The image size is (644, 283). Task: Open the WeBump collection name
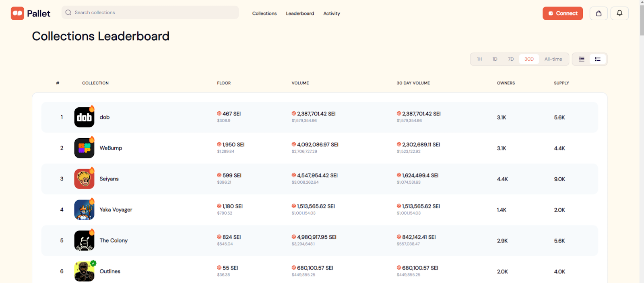pyautogui.click(x=111, y=148)
